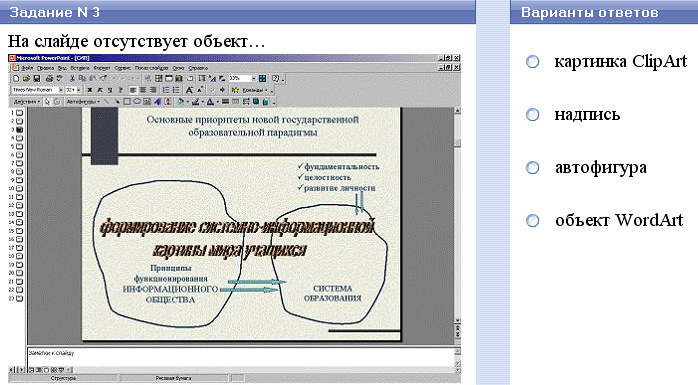Select answer 'объект WordArt' radio button
Viewport: 698px width, 385px height.
pyautogui.click(x=532, y=220)
